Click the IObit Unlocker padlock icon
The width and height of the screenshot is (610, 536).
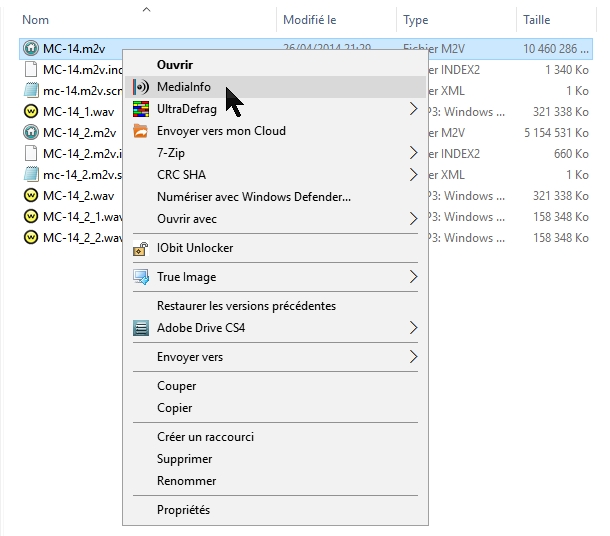(140, 248)
